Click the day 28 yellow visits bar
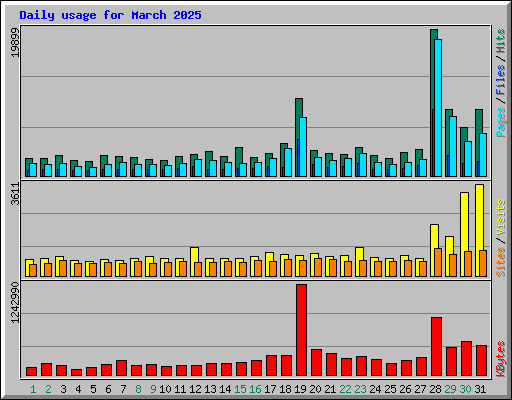The width and height of the screenshot is (512, 400). tap(433, 250)
